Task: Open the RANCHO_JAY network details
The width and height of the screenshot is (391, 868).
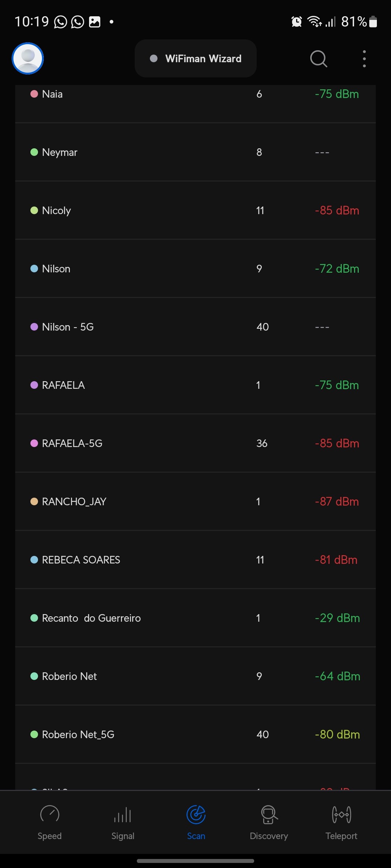Action: click(195, 502)
